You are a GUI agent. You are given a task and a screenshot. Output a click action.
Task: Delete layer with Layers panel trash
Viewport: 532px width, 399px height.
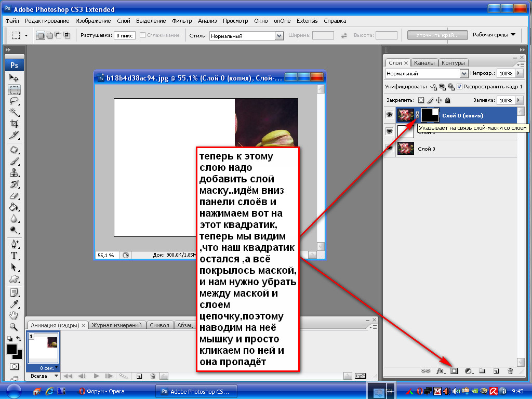pyautogui.click(x=510, y=371)
